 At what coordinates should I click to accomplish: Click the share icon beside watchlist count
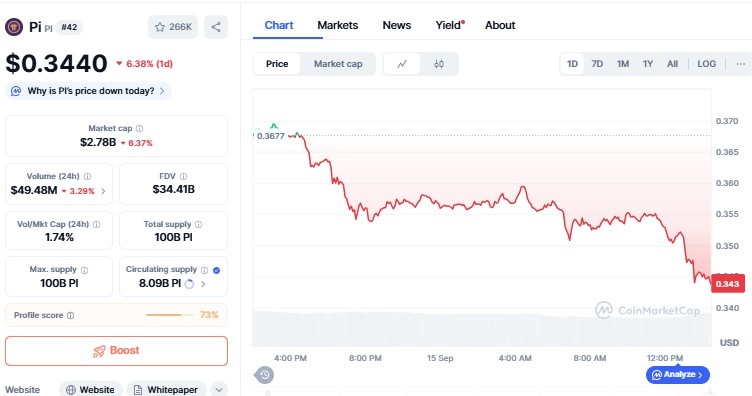point(216,27)
